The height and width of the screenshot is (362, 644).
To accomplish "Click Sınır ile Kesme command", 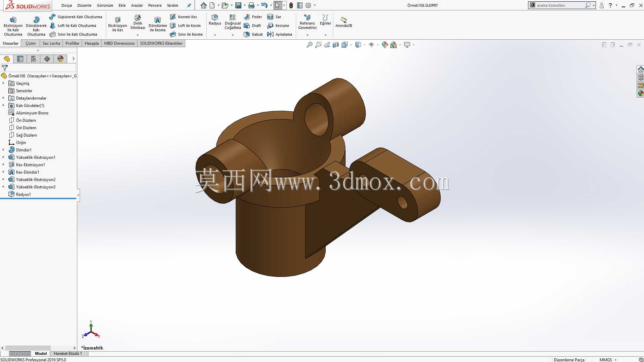I will point(186,34).
